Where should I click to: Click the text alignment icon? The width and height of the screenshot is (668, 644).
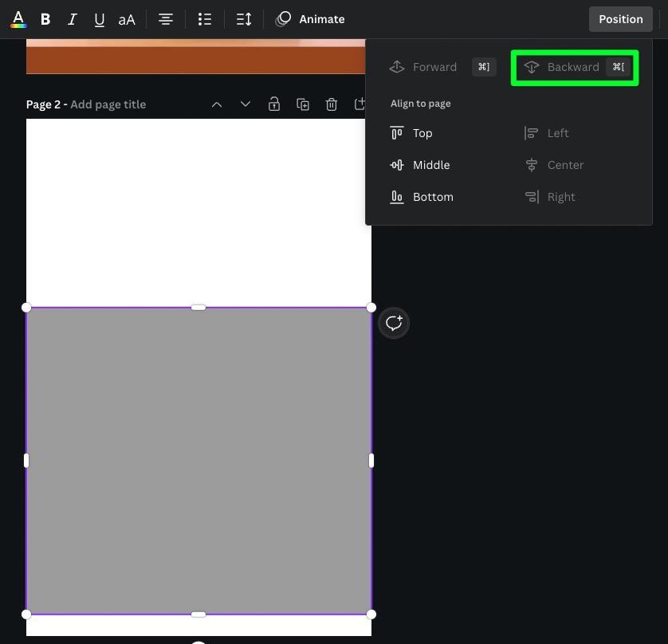[x=166, y=19]
